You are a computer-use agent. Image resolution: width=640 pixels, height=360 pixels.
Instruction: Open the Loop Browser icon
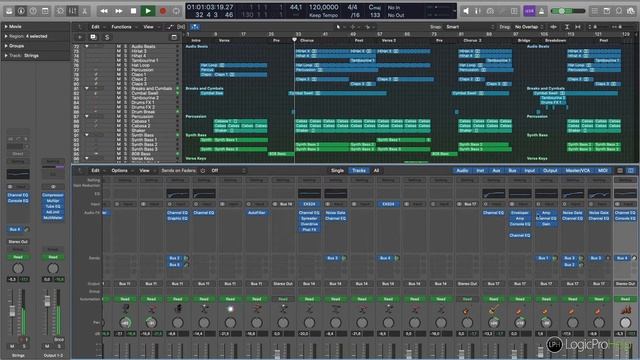[619, 11]
